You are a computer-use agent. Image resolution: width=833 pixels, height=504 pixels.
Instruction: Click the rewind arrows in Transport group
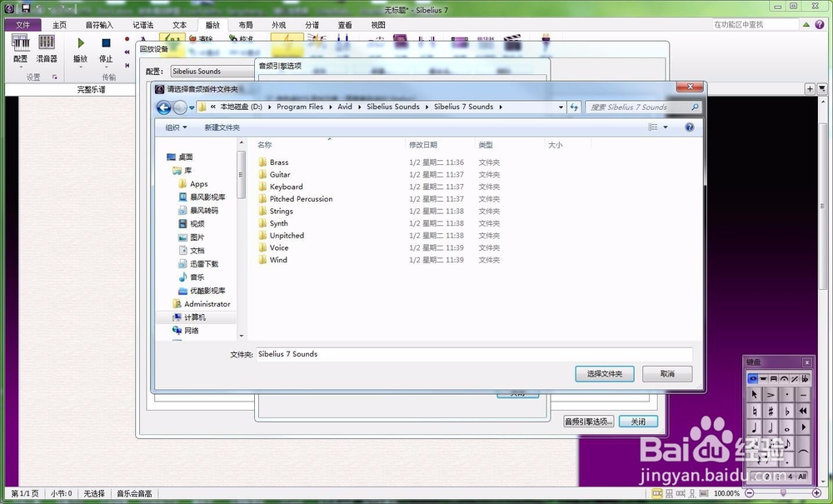pyautogui.click(x=127, y=52)
